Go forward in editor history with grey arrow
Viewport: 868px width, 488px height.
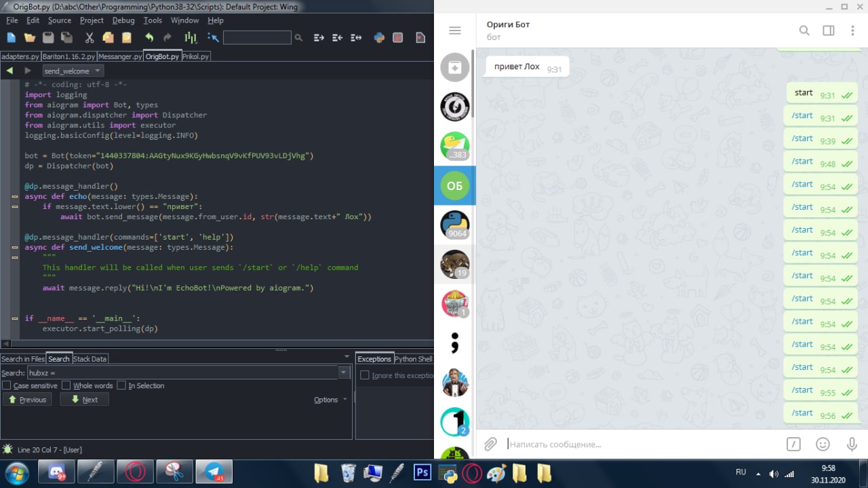[28, 71]
